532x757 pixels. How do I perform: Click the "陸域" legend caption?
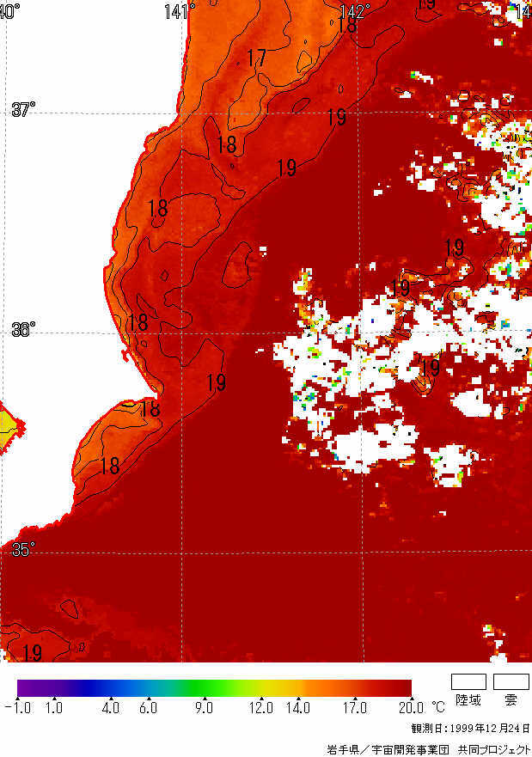[468, 699]
